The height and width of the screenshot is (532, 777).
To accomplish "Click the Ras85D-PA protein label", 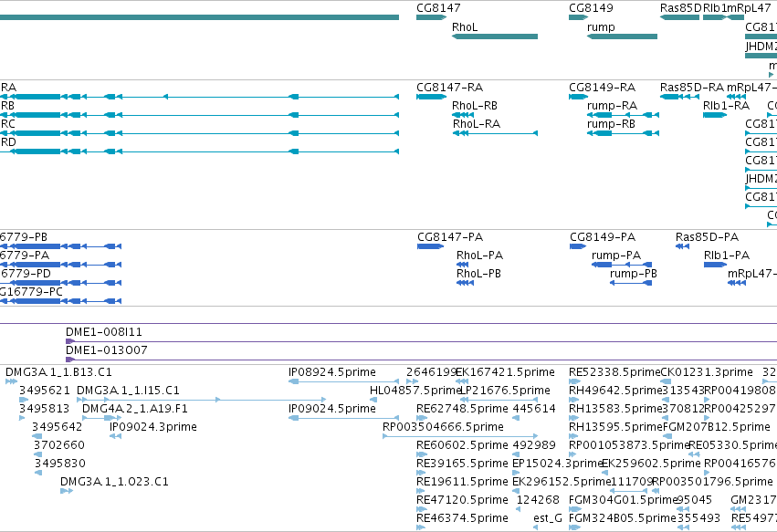I will point(707,236).
